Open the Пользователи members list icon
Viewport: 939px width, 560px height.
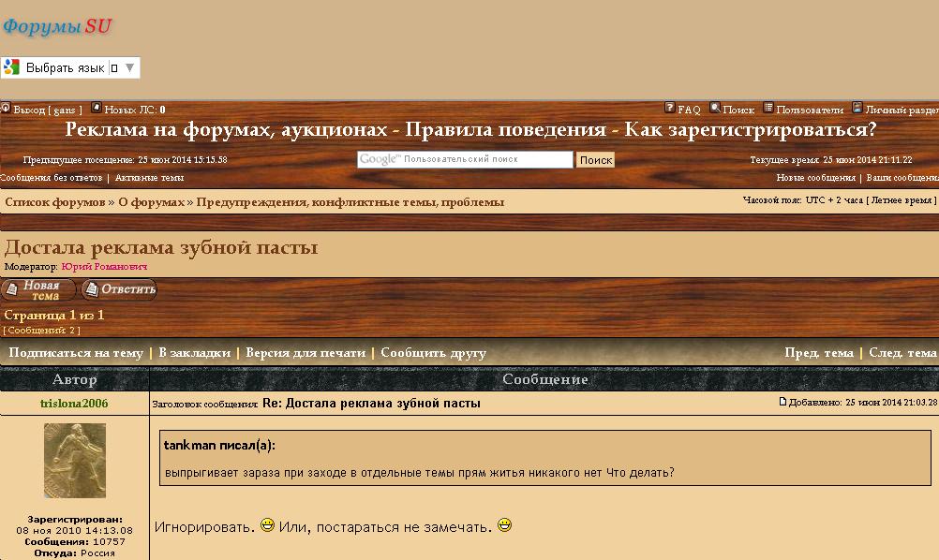click(x=768, y=109)
